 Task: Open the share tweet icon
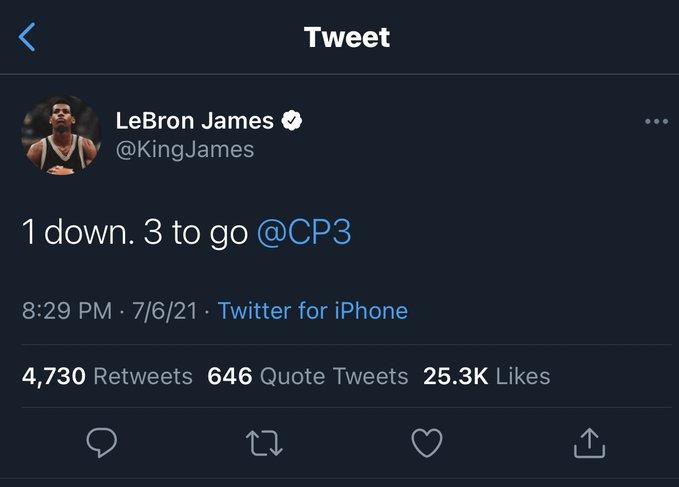(x=590, y=441)
